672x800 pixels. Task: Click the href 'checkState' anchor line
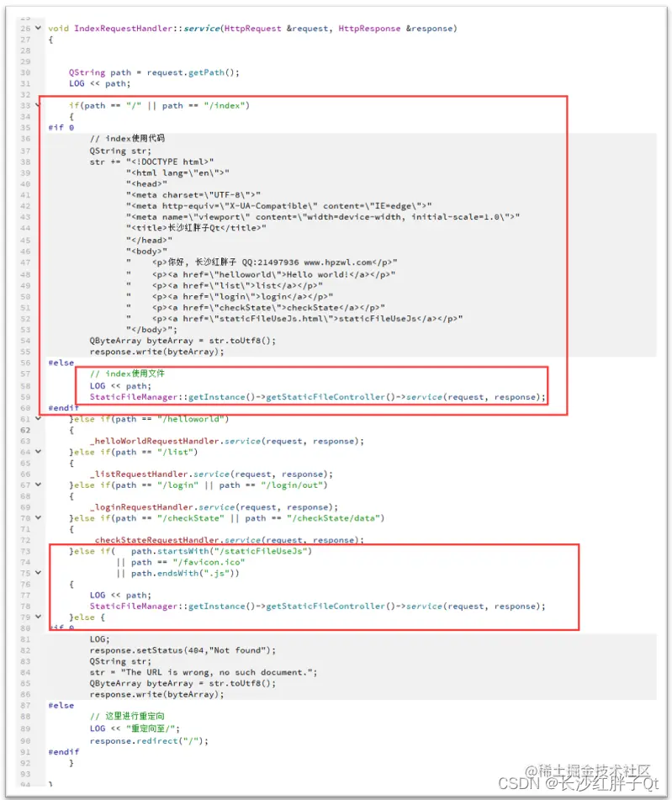256,308
